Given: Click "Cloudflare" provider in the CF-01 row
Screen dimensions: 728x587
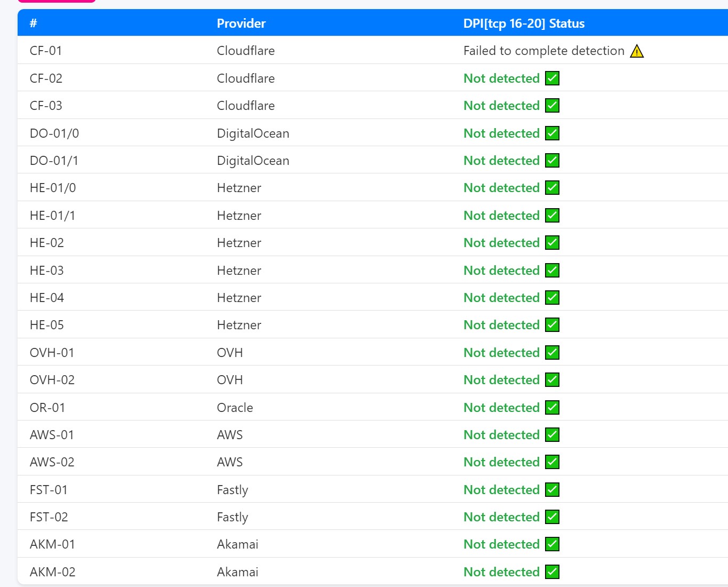Looking at the screenshot, I should click(x=246, y=51).
